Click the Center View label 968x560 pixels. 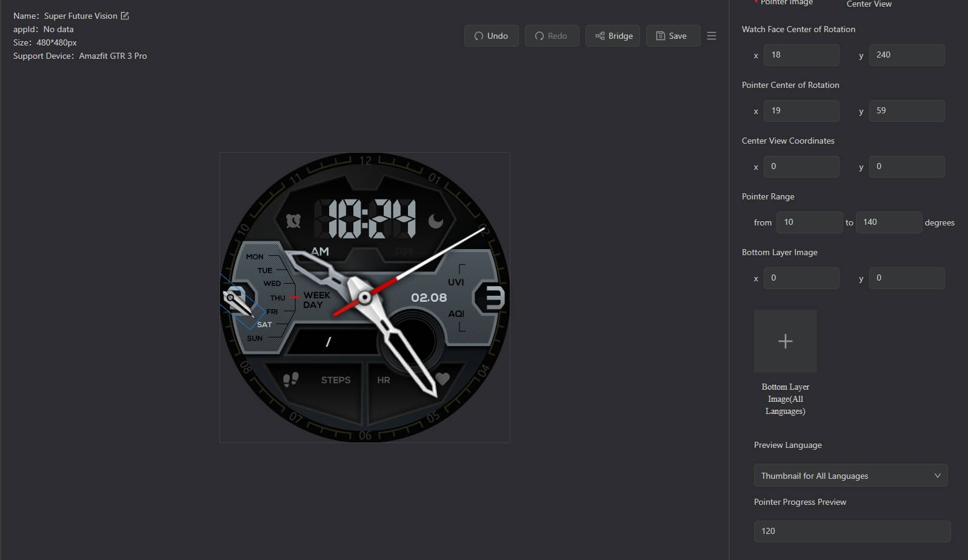(x=869, y=4)
